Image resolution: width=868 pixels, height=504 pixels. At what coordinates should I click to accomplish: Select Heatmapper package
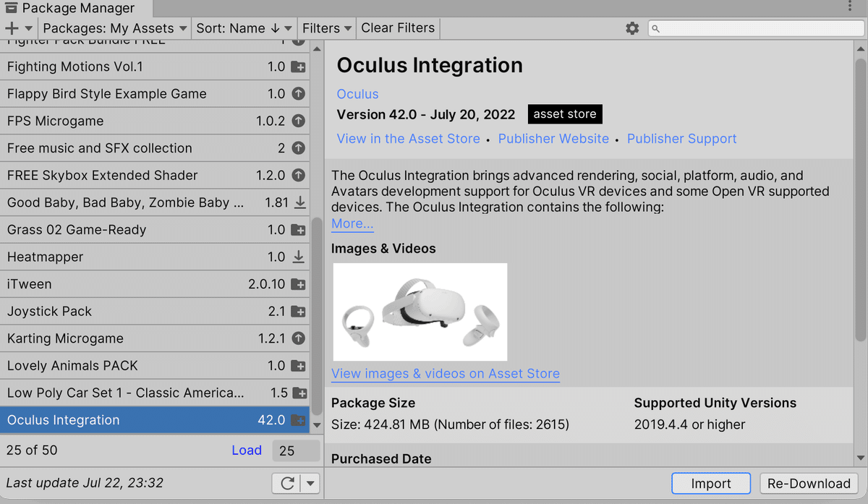pyautogui.click(x=155, y=257)
